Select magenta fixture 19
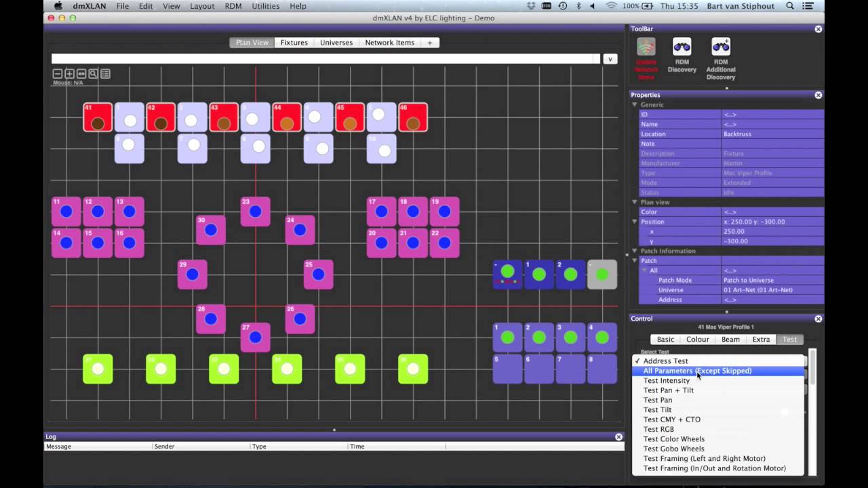 pyautogui.click(x=445, y=211)
